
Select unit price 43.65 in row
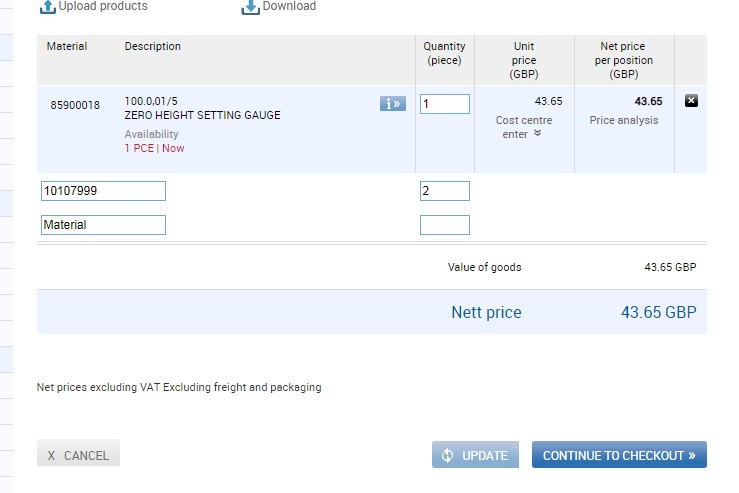[548, 101]
